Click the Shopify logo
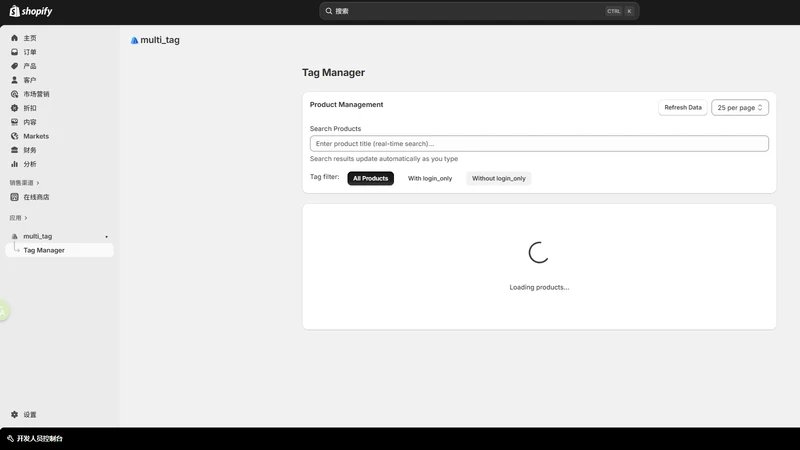Image resolution: width=800 pixels, height=450 pixels. point(31,11)
